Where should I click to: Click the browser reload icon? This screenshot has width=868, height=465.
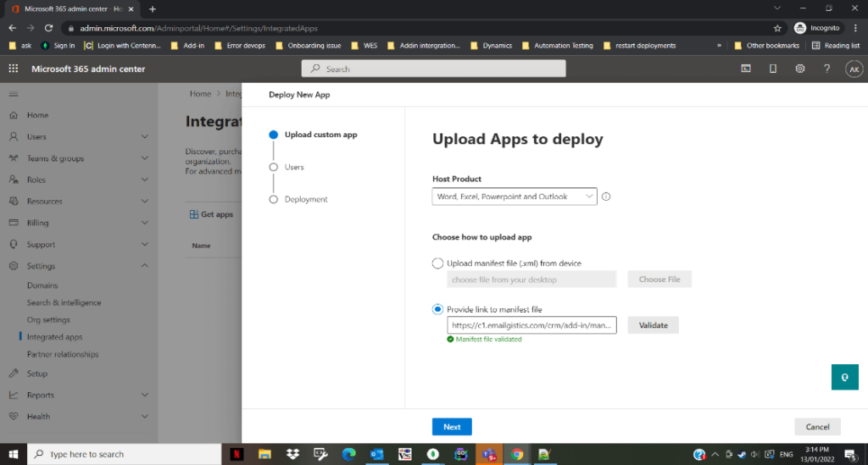[x=48, y=28]
